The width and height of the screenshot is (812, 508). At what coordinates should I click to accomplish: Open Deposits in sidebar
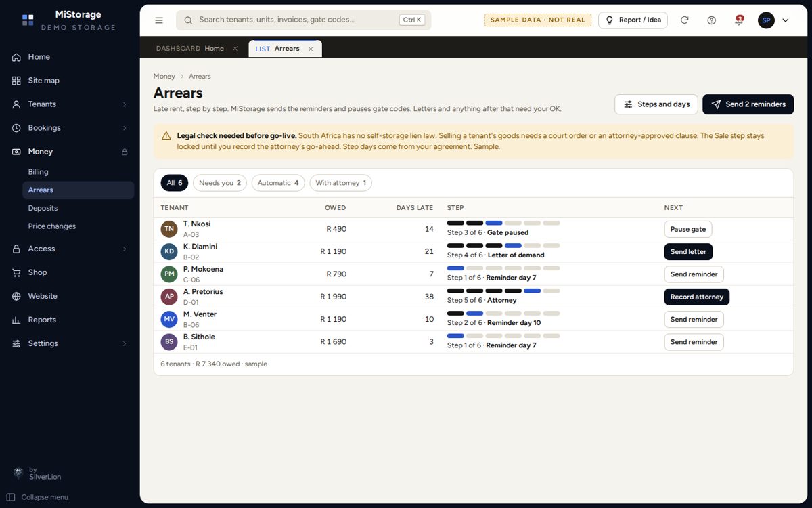tap(78, 208)
